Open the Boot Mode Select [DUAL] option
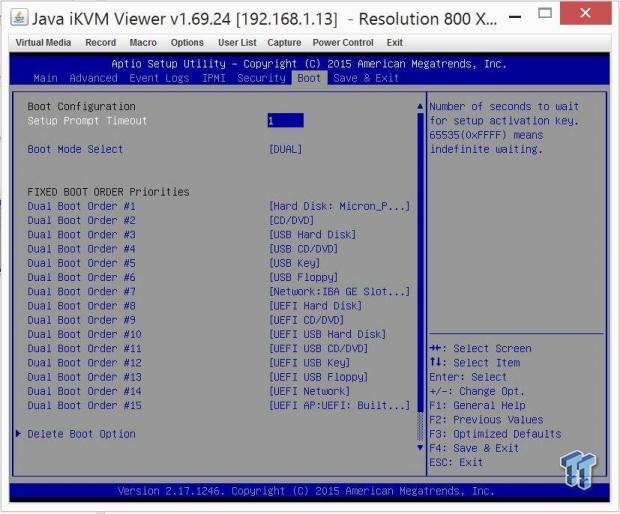620x514 pixels. (285, 149)
